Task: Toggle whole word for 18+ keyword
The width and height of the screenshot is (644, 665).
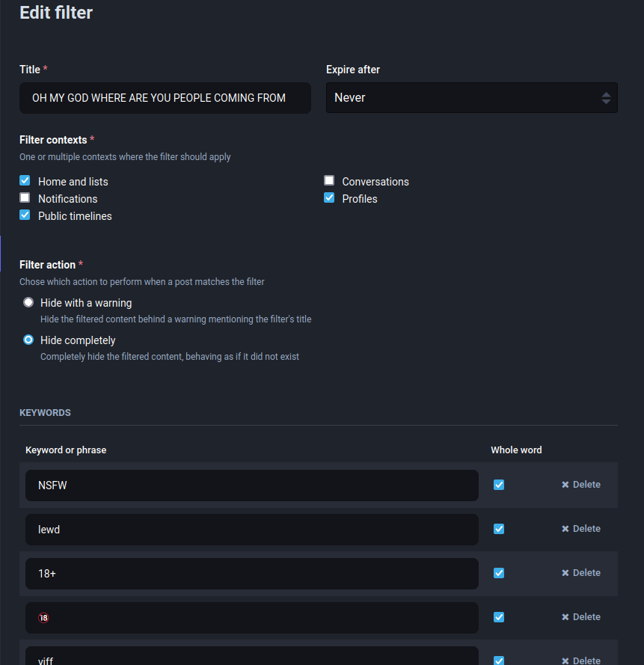Action: click(499, 573)
